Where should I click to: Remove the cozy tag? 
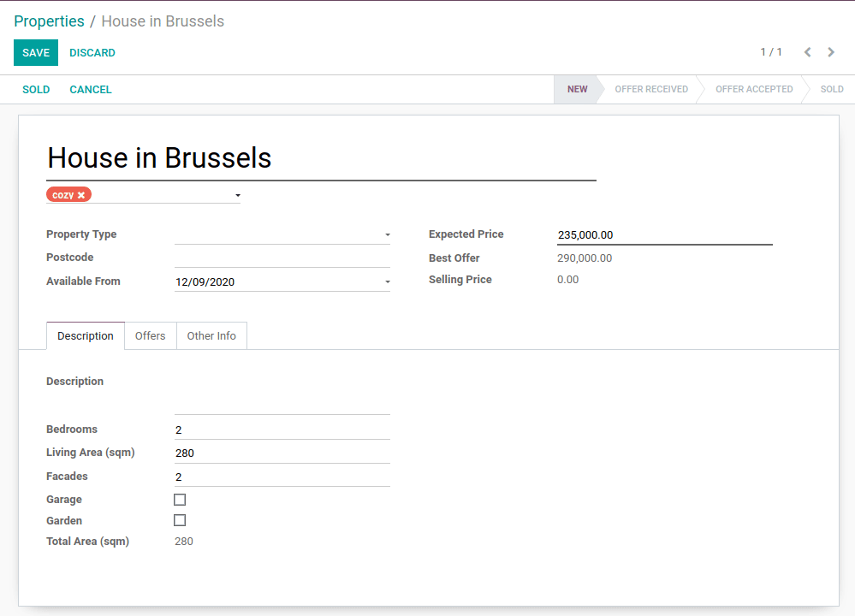(x=81, y=194)
